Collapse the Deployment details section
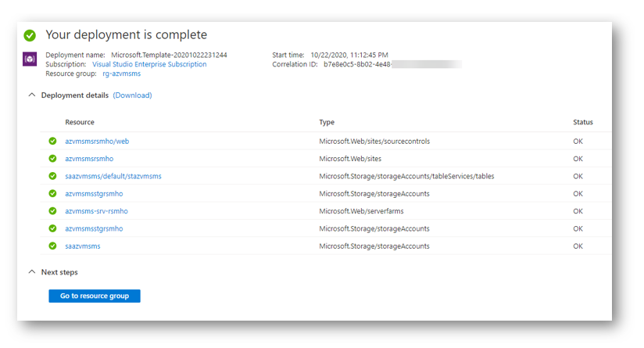The height and width of the screenshot is (348, 644). pos(31,95)
